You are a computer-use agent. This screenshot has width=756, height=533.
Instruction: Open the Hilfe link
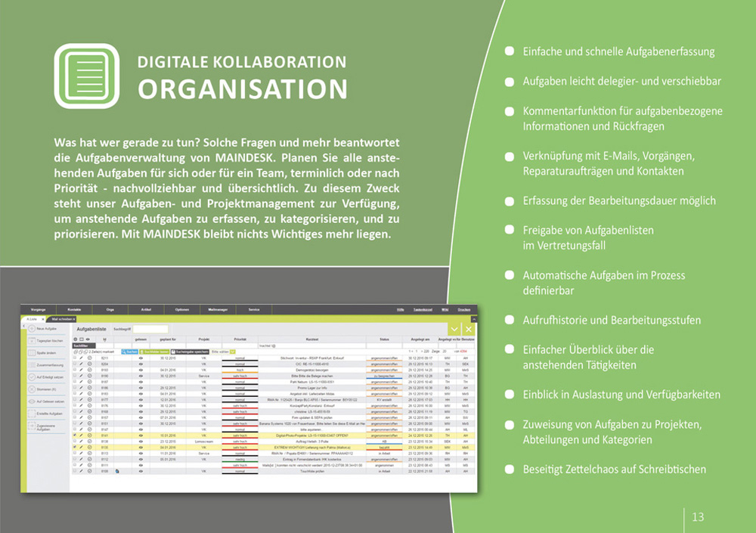pyautogui.click(x=400, y=310)
